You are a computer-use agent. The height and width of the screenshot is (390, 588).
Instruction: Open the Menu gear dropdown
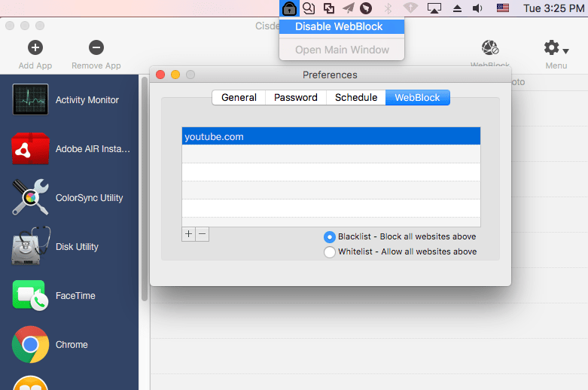556,48
